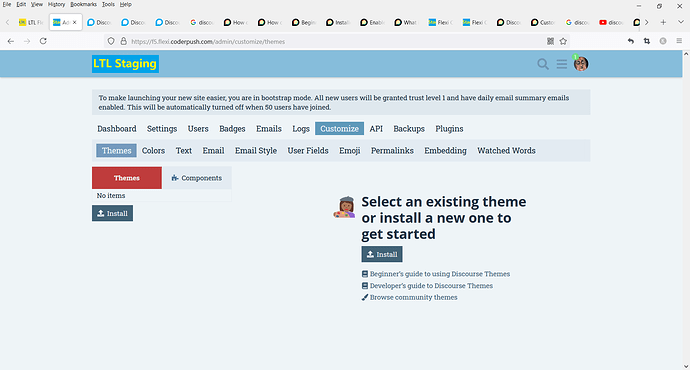Open Watched Words customize sub-tab
The width and height of the screenshot is (690, 370).
point(506,150)
